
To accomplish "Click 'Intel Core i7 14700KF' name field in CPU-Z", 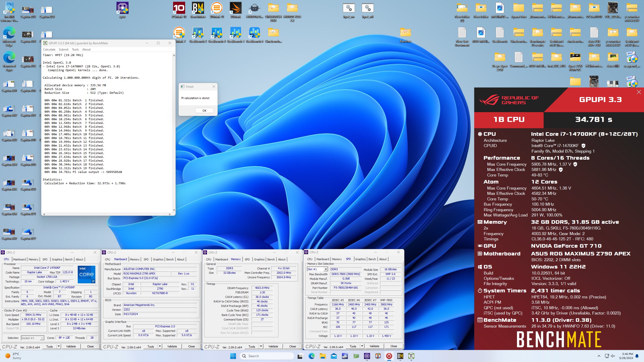I will click(47, 268).
